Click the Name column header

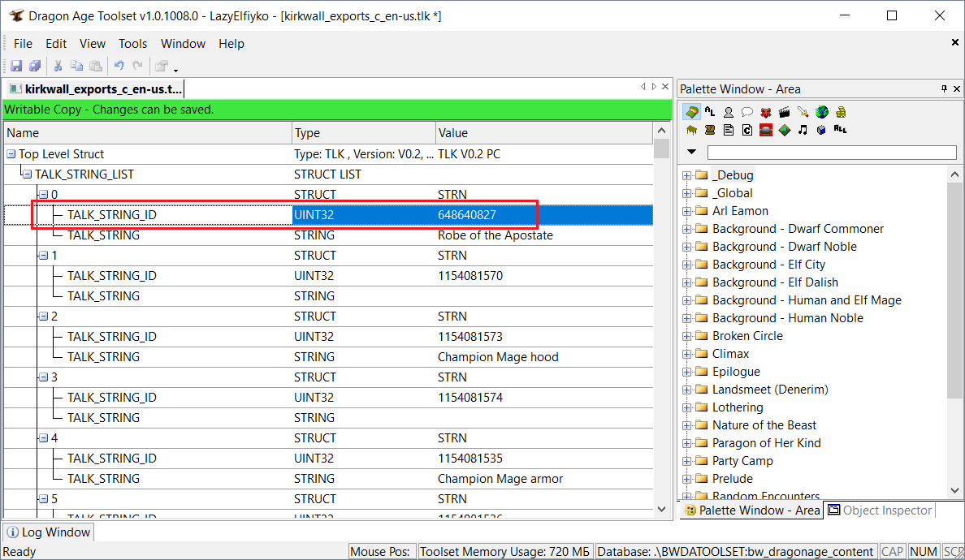click(x=148, y=133)
